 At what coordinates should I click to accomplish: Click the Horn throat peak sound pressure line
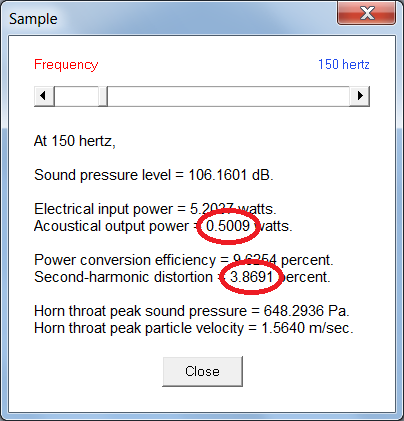coord(192,311)
